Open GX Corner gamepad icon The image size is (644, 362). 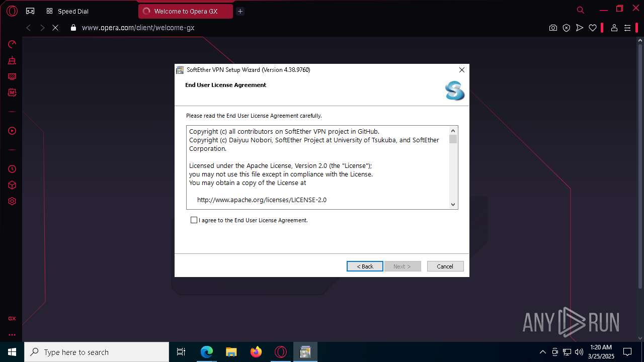point(30,11)
